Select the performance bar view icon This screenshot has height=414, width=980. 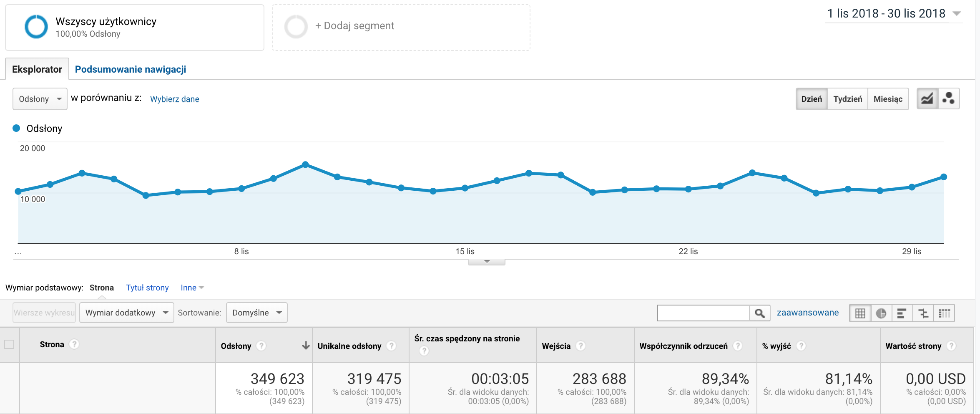(x=902, y=313)
